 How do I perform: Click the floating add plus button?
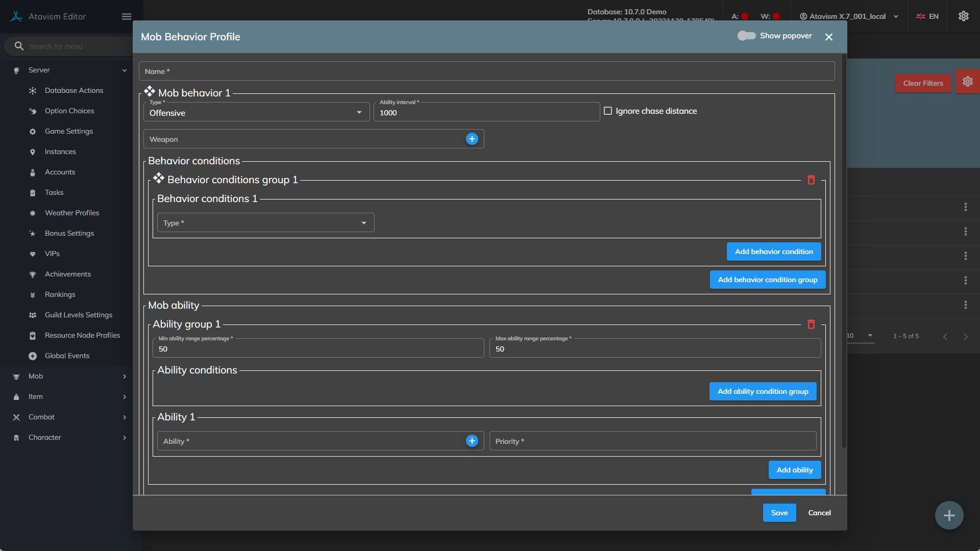pyautogui.click(x=949, y=515)
